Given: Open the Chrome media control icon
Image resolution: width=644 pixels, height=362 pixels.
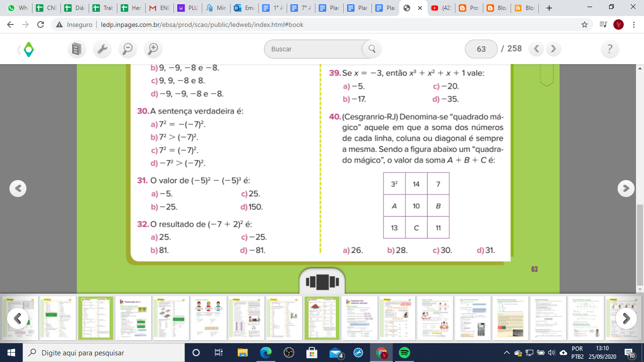Looking at the screenshot, I should [x=603, y=25].
